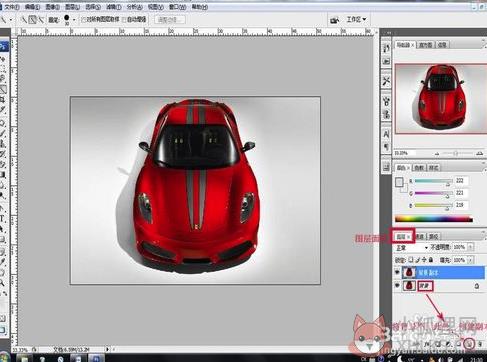
Task: Open the Tool Presets icon in the dock
Action: [x=386, y=81]
